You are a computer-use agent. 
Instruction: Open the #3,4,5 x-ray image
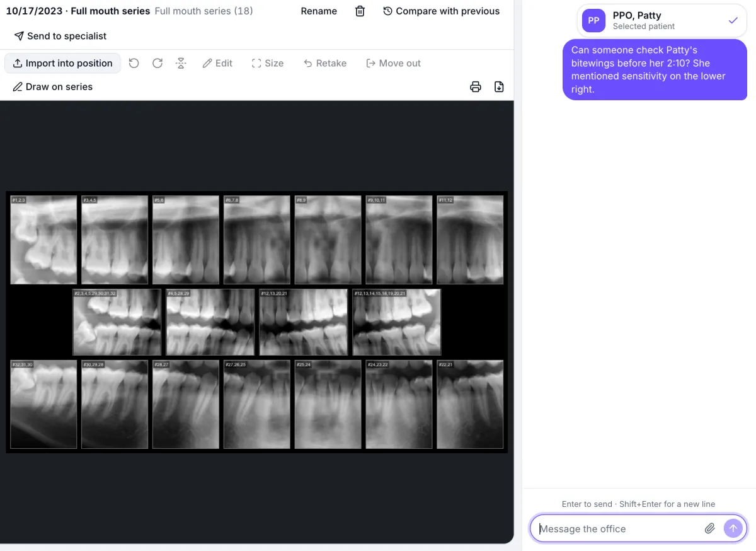[115, 240]
